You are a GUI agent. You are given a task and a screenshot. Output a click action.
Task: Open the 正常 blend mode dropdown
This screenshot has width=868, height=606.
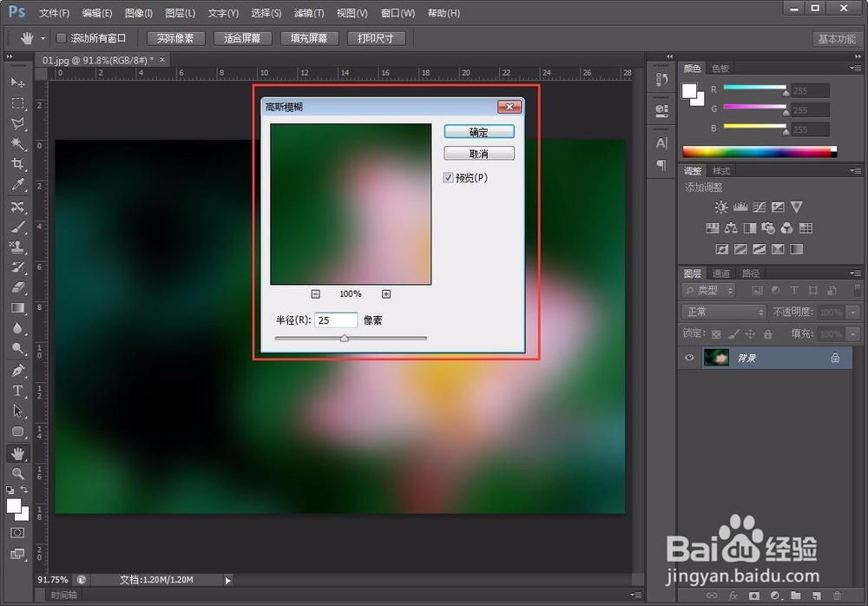click(722, 312)
